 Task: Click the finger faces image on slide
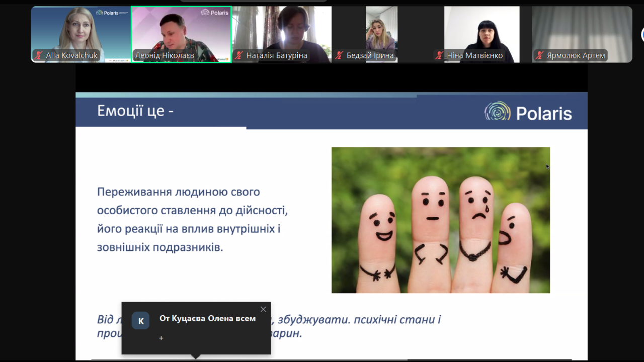[x=441, y=220]
